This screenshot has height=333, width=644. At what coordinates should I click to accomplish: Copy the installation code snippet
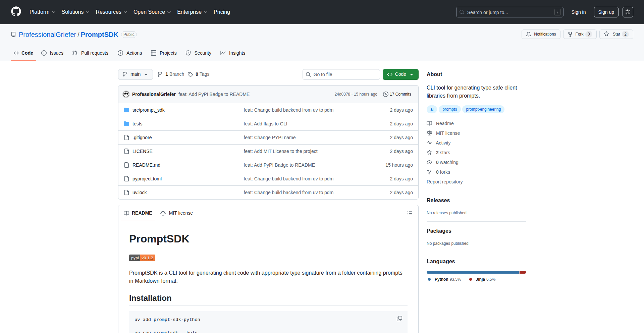click(399, 319)
